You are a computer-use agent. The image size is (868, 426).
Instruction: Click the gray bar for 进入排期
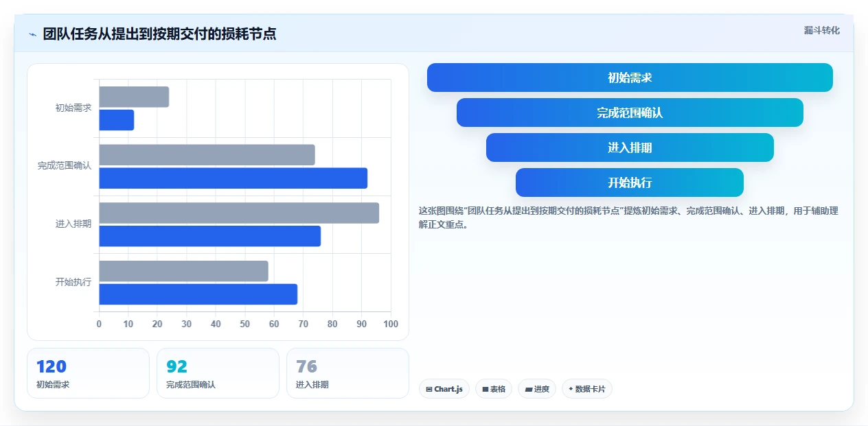pyautogui.click(x=239, y=213)
